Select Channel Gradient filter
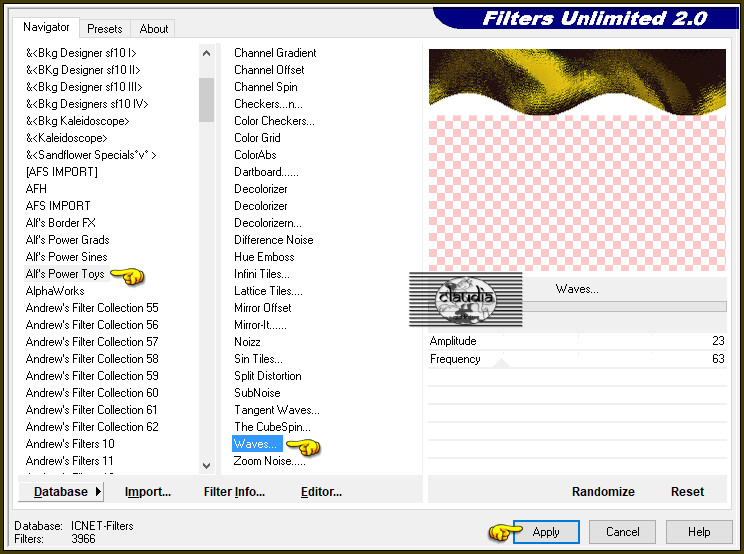 pos(275,53)
